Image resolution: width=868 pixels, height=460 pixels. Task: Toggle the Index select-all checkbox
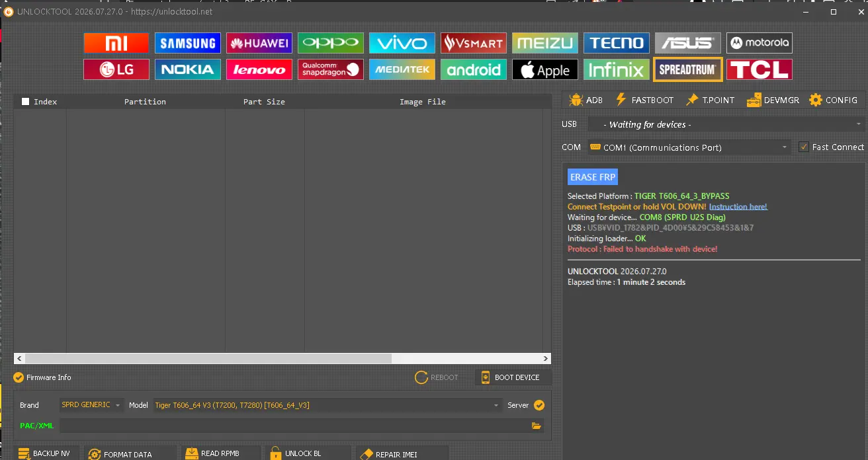pyautogui.click(x=26, y=102)
